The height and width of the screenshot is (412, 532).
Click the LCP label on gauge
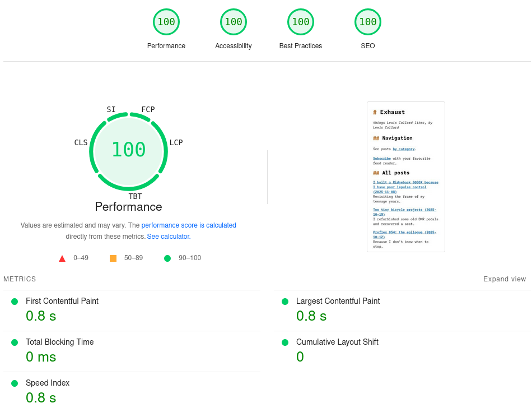(176, 142)
